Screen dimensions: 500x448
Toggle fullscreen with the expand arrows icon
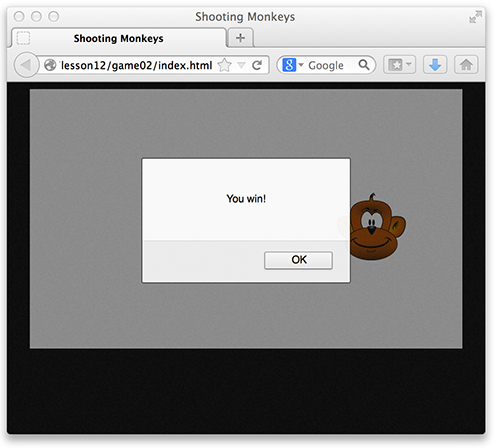coord(475,17)
